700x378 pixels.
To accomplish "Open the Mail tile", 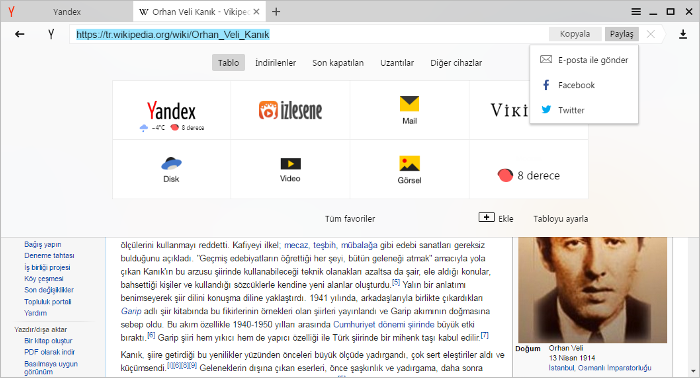I will [x=409, y=110].
